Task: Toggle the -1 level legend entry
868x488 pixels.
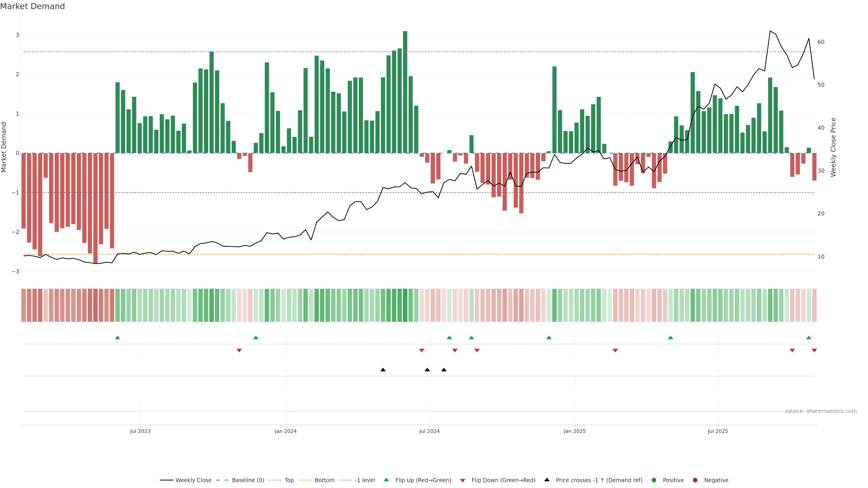Action: [365, 480]
